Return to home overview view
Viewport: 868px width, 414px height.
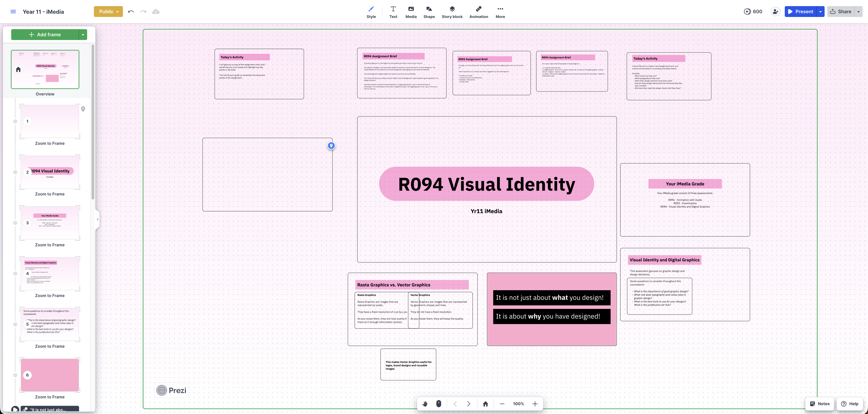tap(485, 403)
